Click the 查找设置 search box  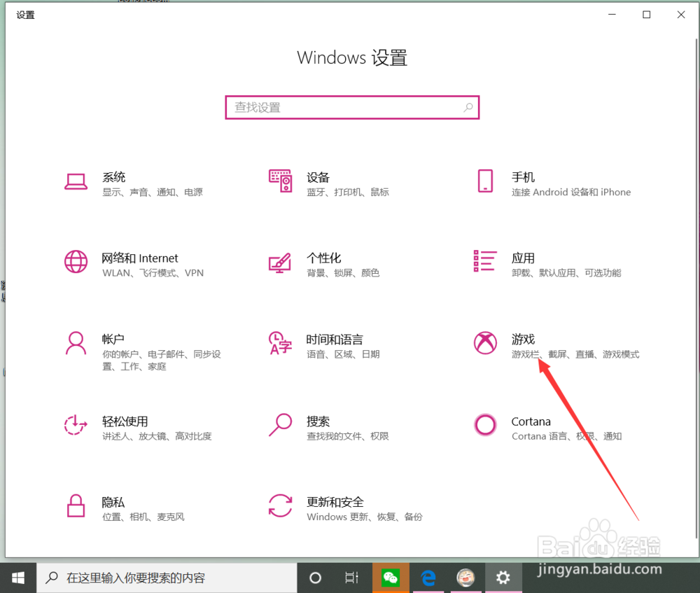tap(352, 107)
